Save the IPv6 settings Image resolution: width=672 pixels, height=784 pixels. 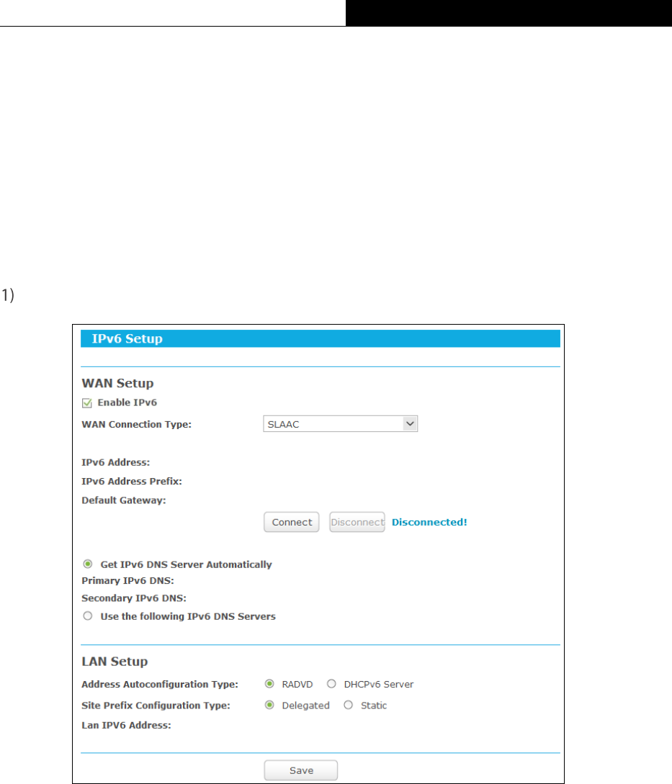point(301,770)
